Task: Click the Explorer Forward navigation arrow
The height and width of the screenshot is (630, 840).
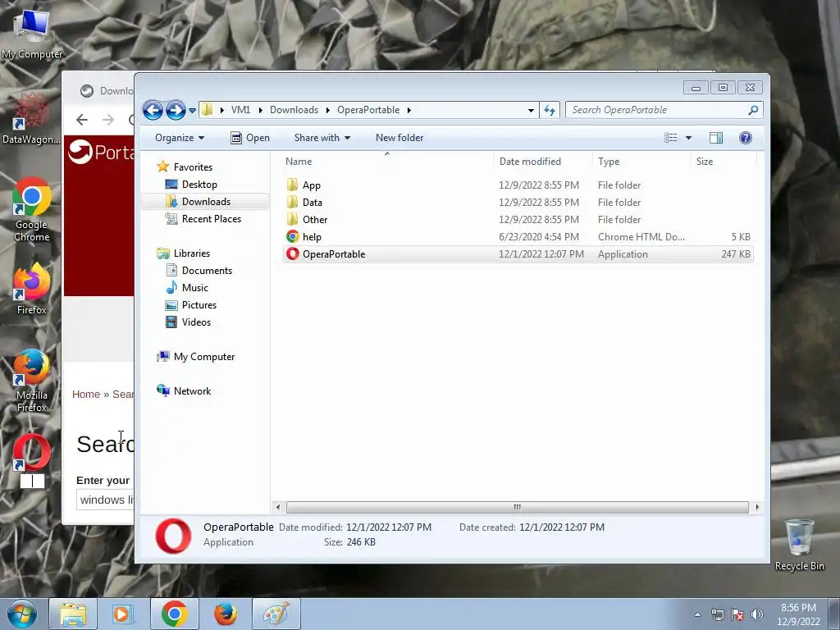Action: (x=176, y=111)
